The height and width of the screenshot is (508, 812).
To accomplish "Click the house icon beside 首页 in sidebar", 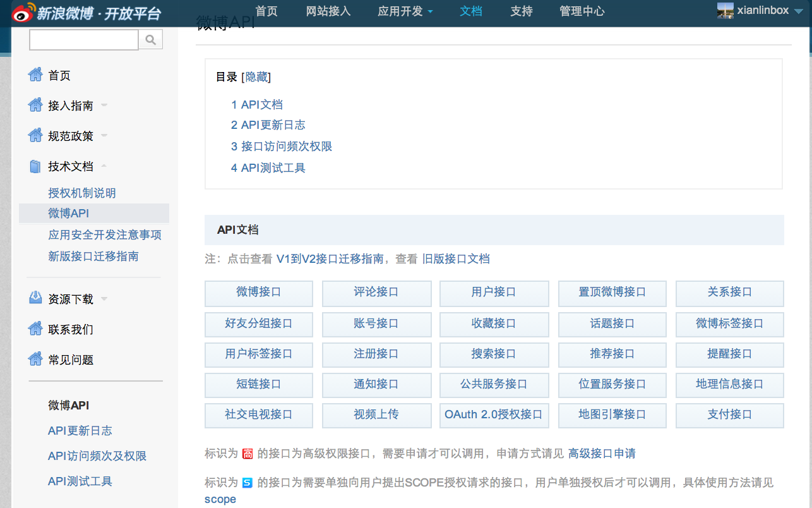I will pos(35,75).
